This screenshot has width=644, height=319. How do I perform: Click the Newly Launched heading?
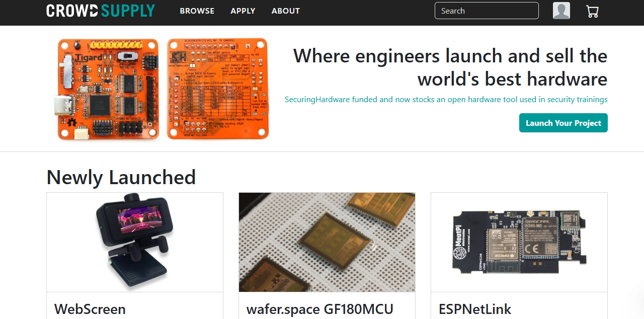click(121, 177)
